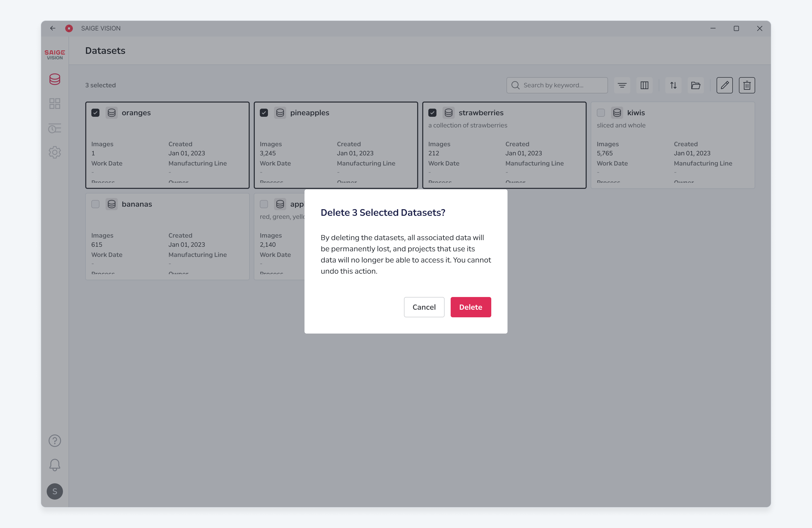Open the column layout toolbar icon

coord(645,85)
